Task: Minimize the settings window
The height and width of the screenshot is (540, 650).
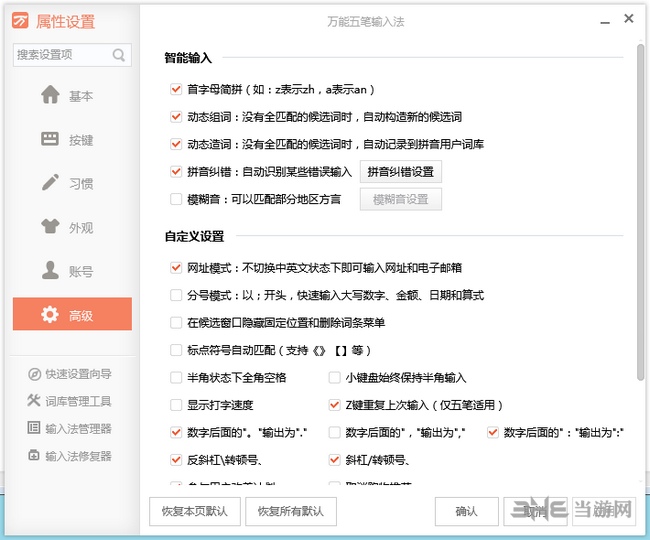Action: click(605, 21)
